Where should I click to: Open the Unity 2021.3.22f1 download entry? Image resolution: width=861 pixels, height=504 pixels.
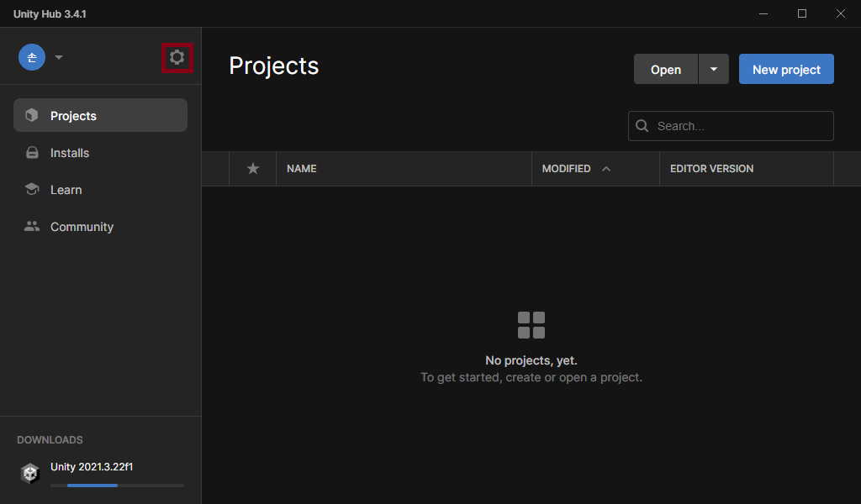click(x=101, y=473)
